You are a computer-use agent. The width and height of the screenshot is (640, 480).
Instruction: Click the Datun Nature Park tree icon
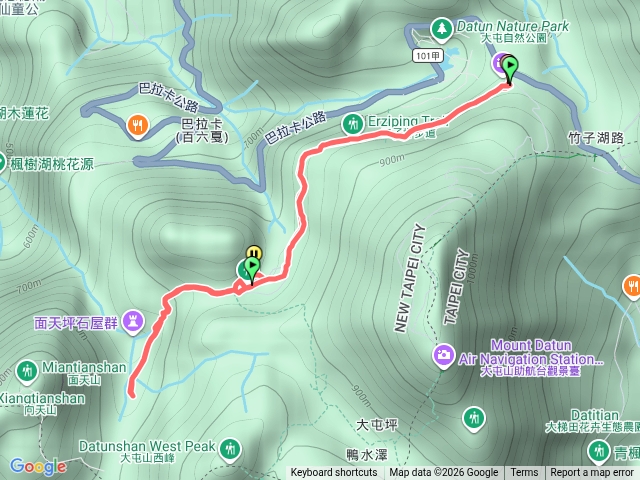[x=441, y=29]
